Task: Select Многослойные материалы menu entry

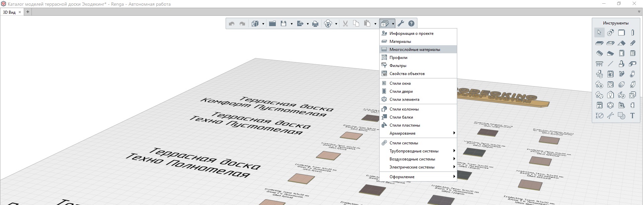Action: coord(418,50)
